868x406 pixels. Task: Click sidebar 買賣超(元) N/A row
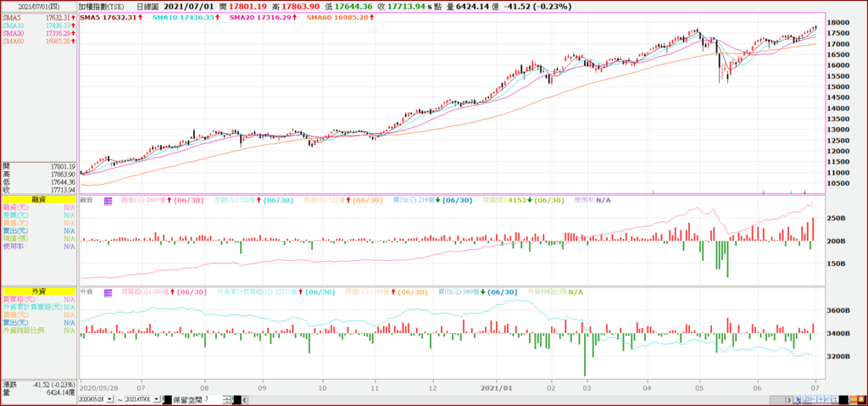tap(39, 299)
